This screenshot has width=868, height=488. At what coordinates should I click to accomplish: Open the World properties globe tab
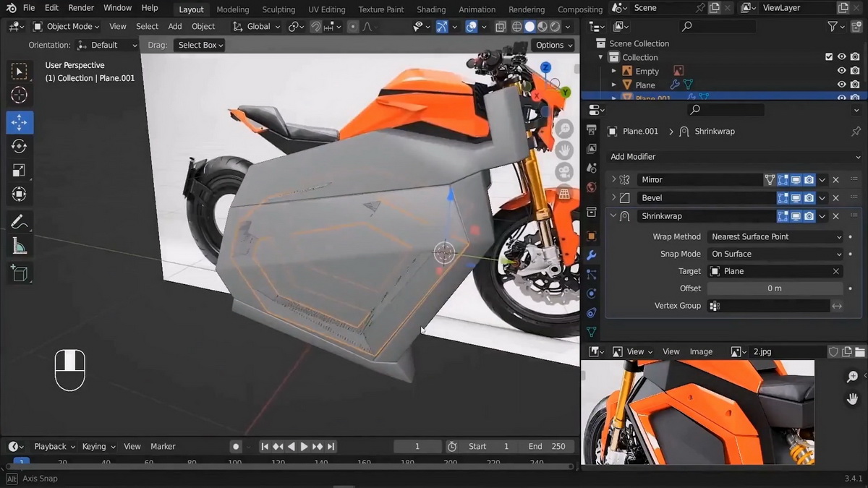[591, 187]
